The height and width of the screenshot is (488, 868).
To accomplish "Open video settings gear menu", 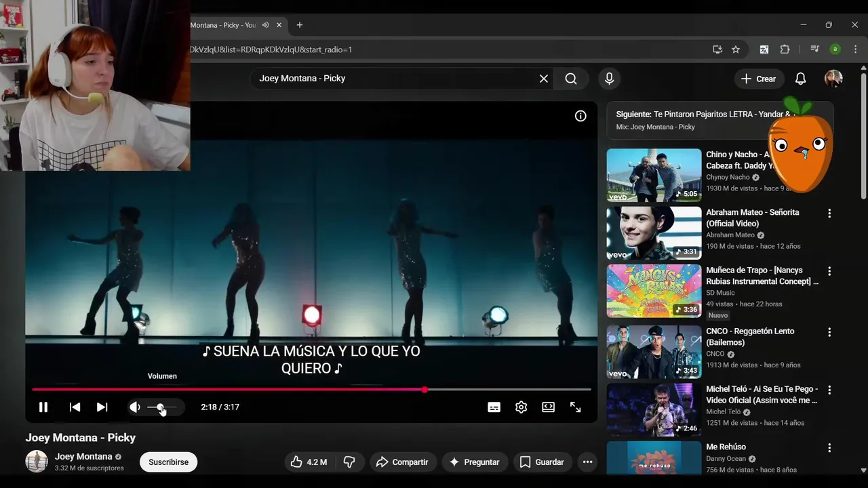I will 521,407.
